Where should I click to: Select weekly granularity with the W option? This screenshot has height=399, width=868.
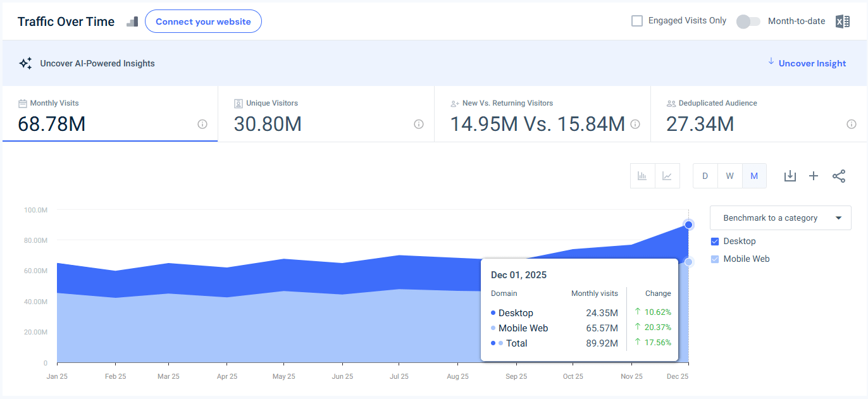pyautogui.click(x=729, y=176)
